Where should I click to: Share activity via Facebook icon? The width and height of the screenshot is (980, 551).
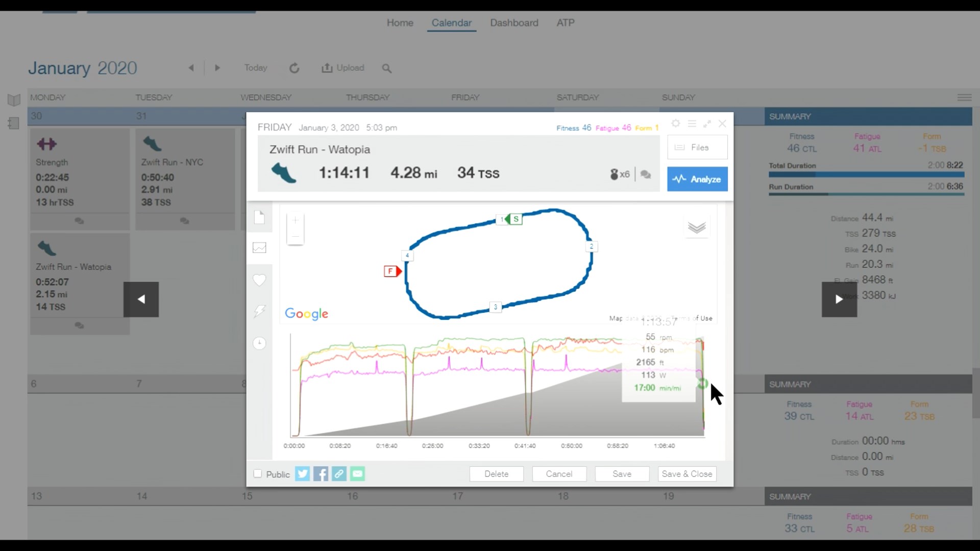click(x=321, y=473)
